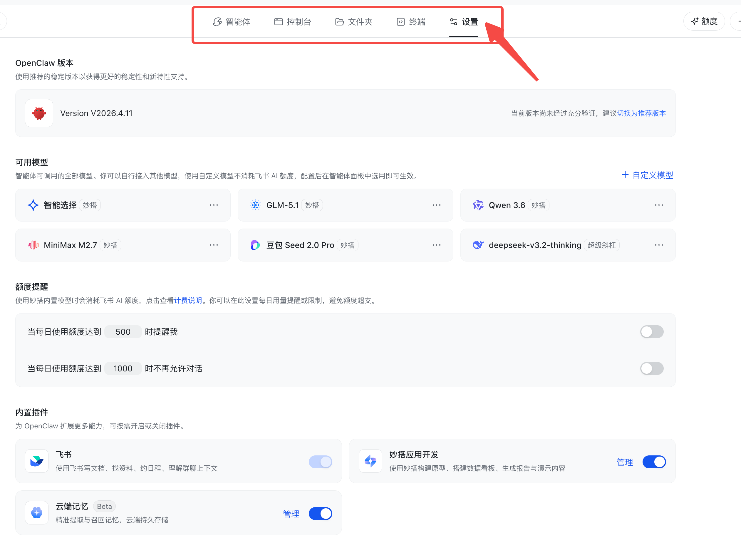Add a model via 自定义模型
This screenshot has height=560, width=741.
tap(647, 175)
